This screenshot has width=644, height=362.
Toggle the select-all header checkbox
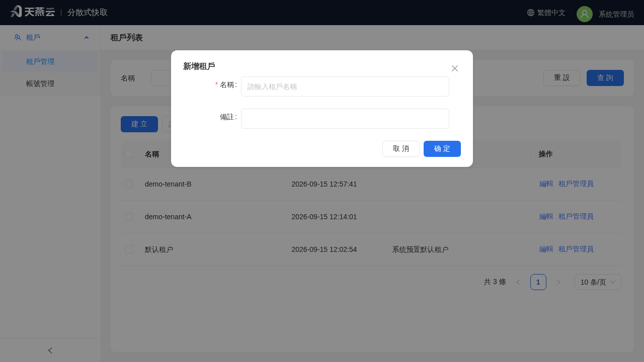[x=129, y=154]
